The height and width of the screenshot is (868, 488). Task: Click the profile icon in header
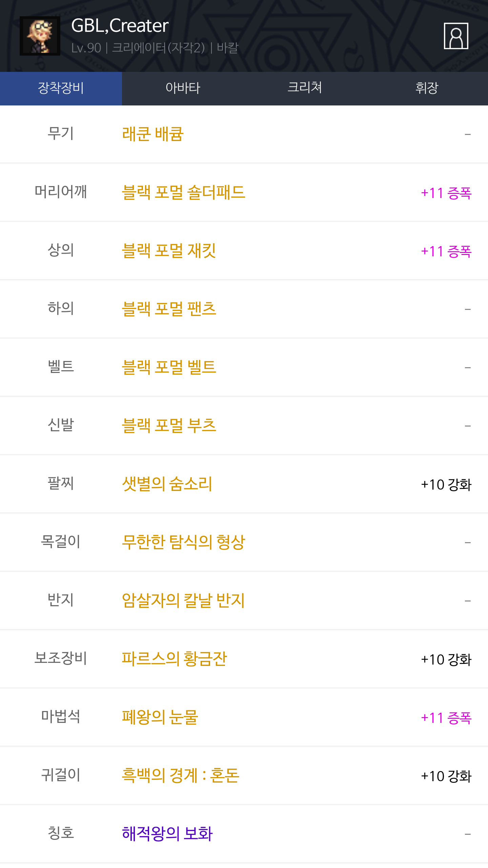tap(456, 36)
